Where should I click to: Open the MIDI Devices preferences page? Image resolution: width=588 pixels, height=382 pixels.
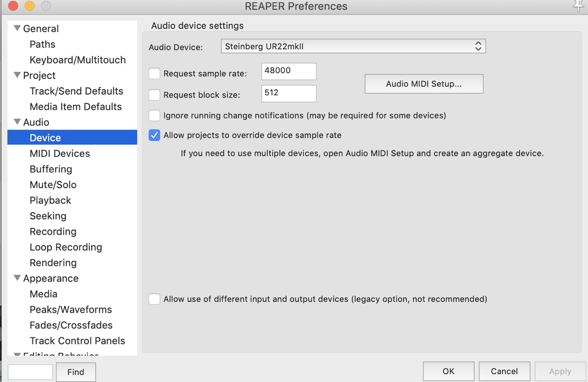coord(60,154)
